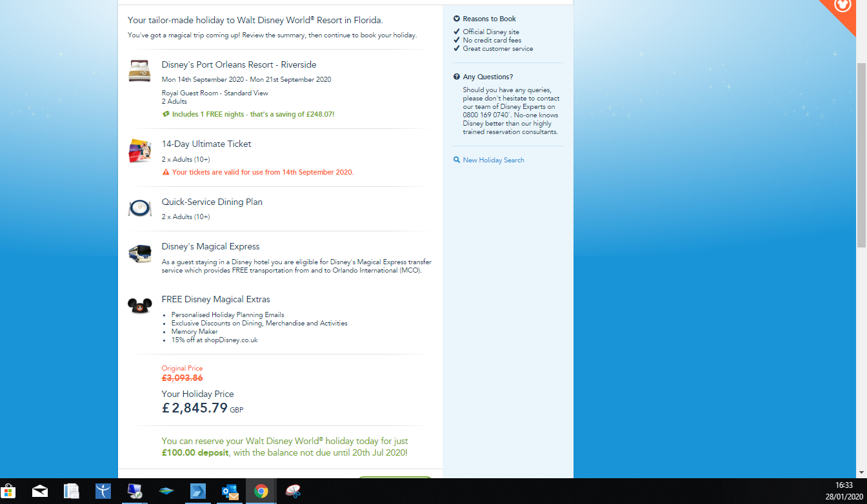Switch to Google Chrome in the taskbar
Image resolution: width=867 pixels, height=504 pixels.
click(261, 492)
